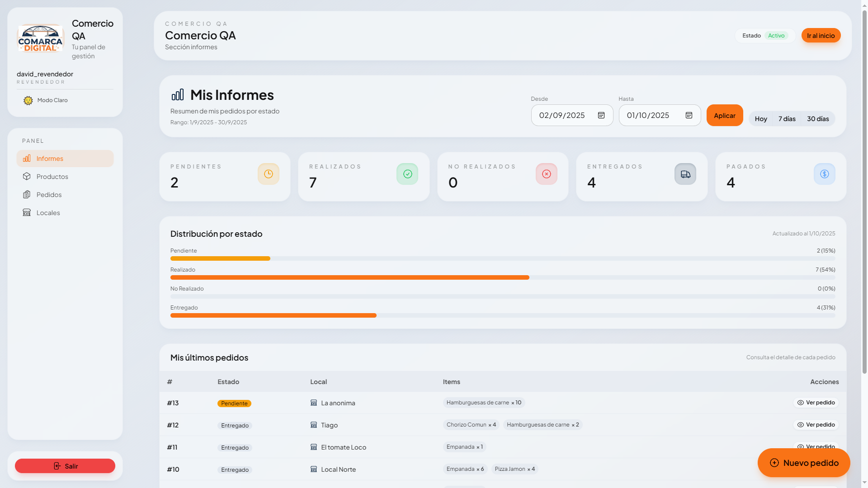The image size is (868, 488).
Task: Click the Mis Informes bar chart icon
Action: pyautogui.click(x=178, y=95)
